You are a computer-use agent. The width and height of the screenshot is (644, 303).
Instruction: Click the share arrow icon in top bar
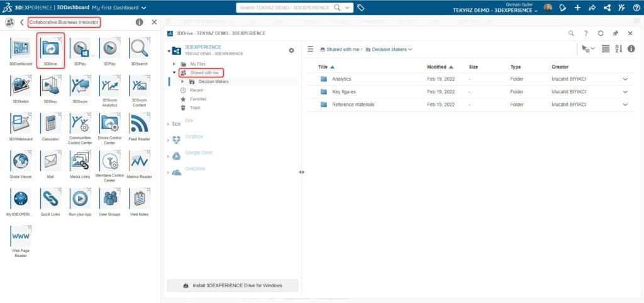click(x=592, y=8)
